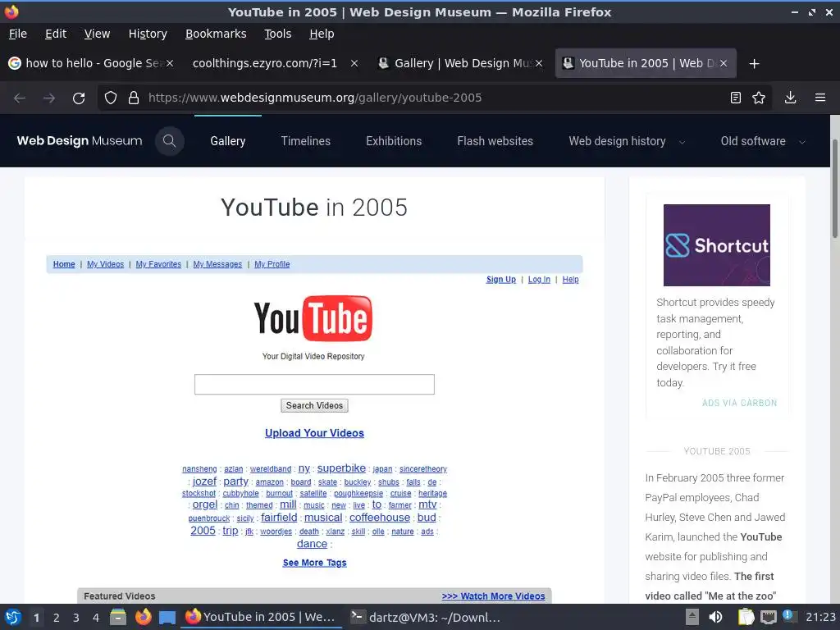Switch to the Gallery Web Design Museum tab

pyautogui.click(x=461, y=63)
